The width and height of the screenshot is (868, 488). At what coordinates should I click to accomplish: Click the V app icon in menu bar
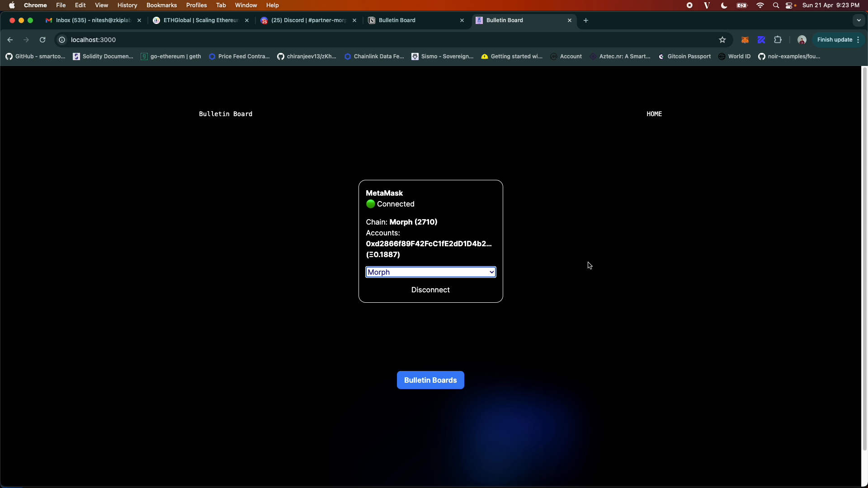pyautogui.click(x=707, y=5)
